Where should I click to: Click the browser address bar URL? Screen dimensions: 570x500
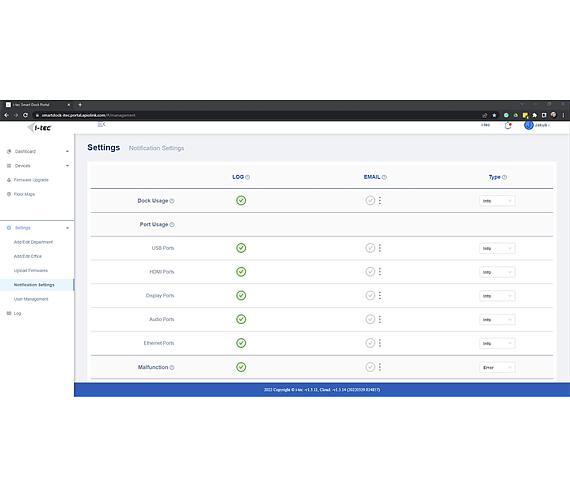click(x=88, y=115)
